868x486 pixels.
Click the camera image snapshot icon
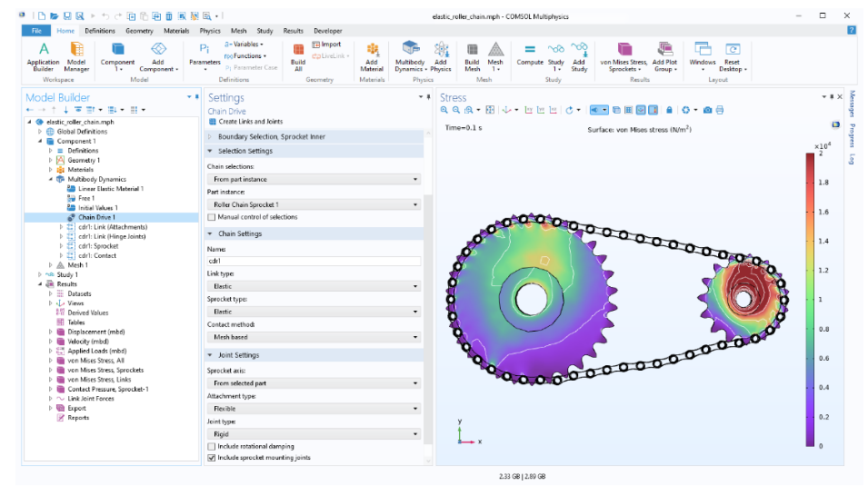pos(707,110)
